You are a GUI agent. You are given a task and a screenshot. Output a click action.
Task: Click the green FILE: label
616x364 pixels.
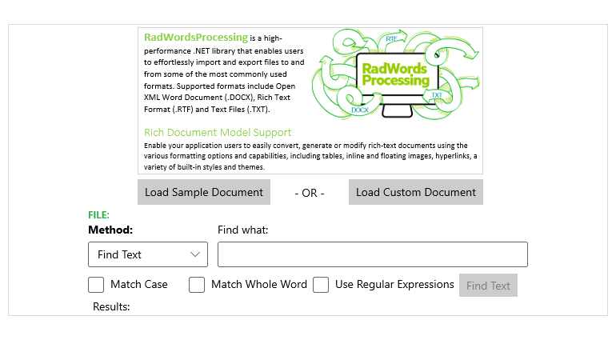click(x=98, y=214)
